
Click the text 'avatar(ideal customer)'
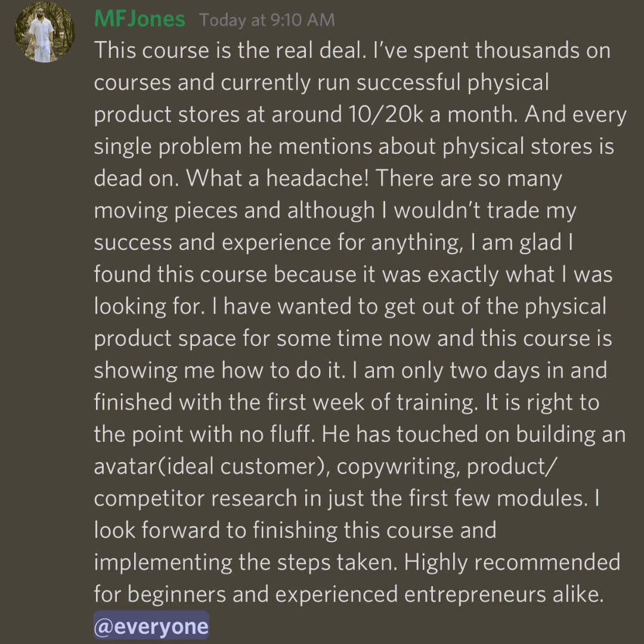coord(212,466)
